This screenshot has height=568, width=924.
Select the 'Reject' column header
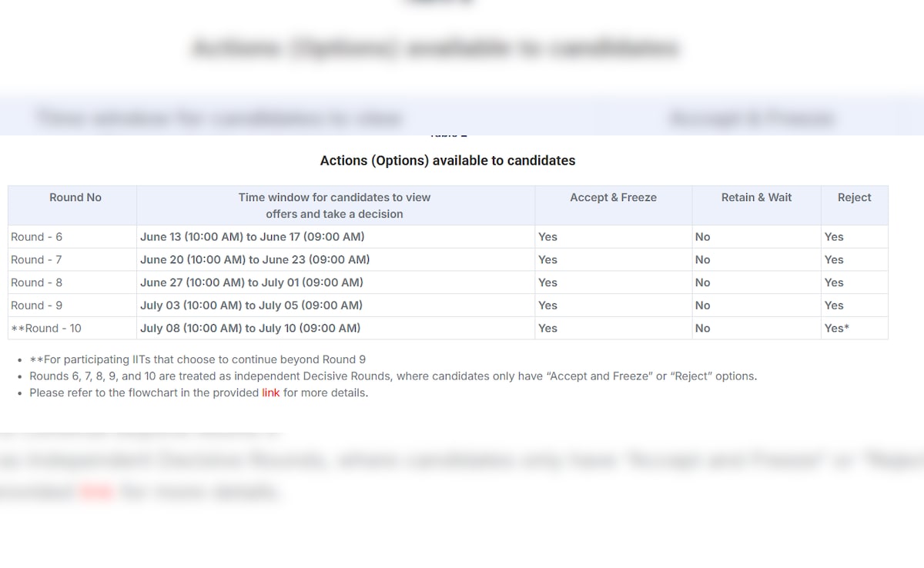point(854,198)
